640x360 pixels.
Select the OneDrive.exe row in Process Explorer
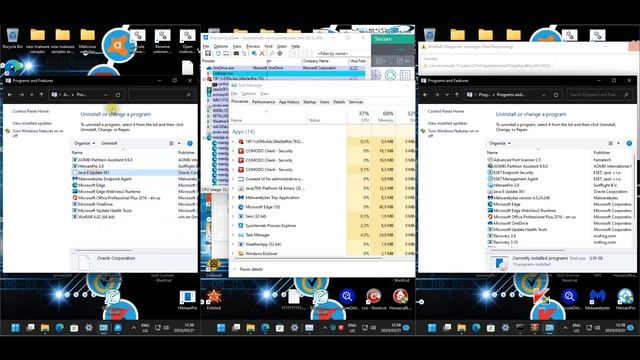(285, 68)
